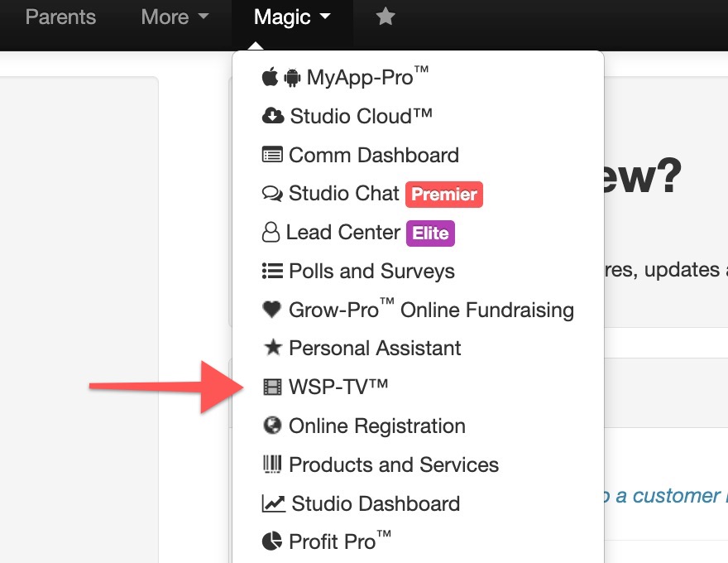
Task: Click the Apple icon beside MyApp-Pro
Action: pyautogui.click(x=270, y=77)
